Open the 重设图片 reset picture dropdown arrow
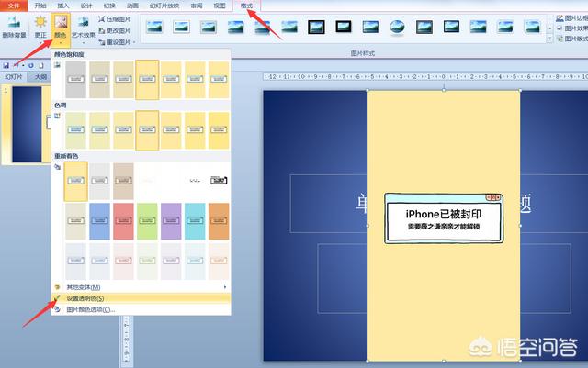The image size is (588, 368). point(134,42)
